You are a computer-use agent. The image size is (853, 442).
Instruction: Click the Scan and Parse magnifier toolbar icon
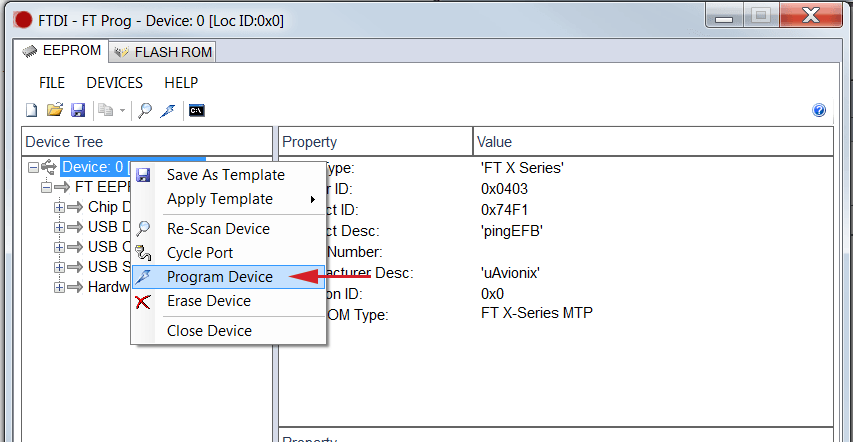click(145, 110)
